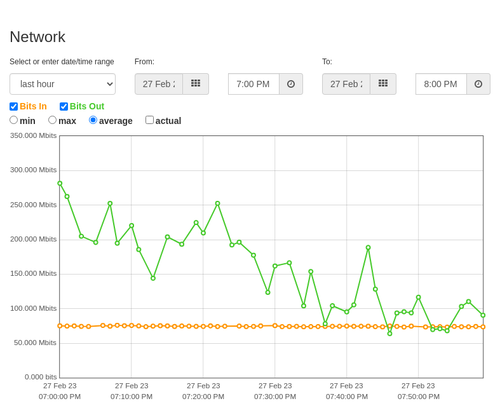Screen dimensions: 500x403
Task: Click the '350.000 Mbits' axis label
Action: pos(33,135)
